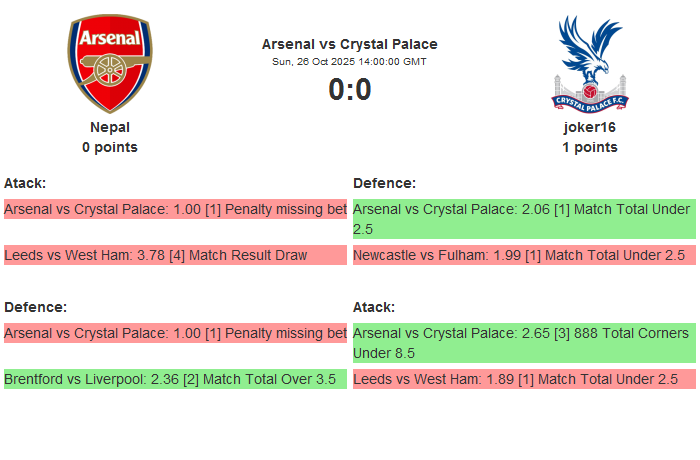The image size is (700, 460).
Task: Select the match date Sun, 26 Oct 2025
Action: click(349, 62)
